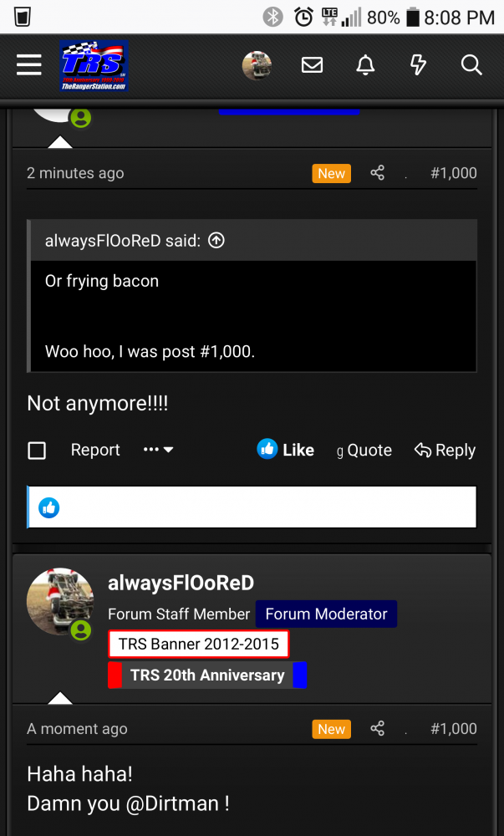Quote the "Not anymore!!!!" post

[364, 450]
